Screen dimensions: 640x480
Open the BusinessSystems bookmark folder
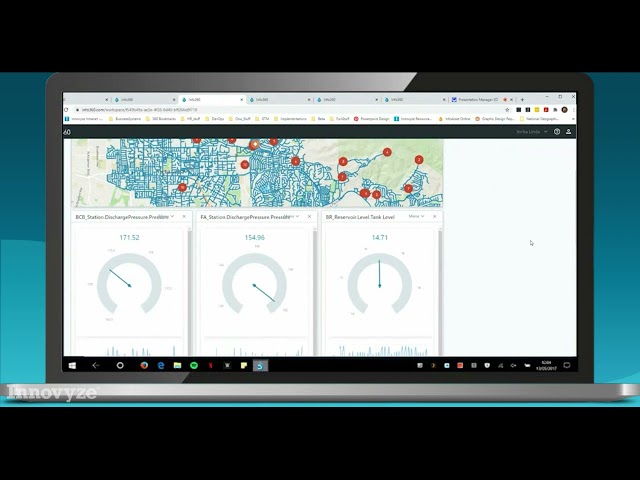125,119
